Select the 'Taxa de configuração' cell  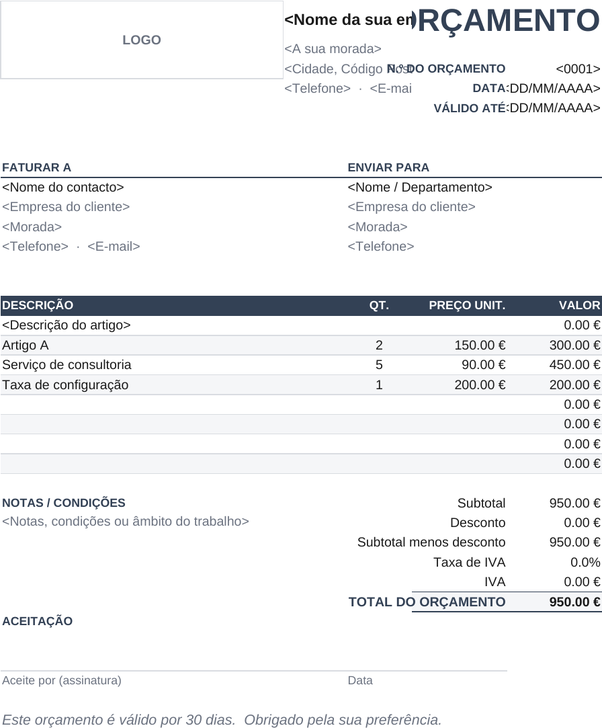pos(65,384)
